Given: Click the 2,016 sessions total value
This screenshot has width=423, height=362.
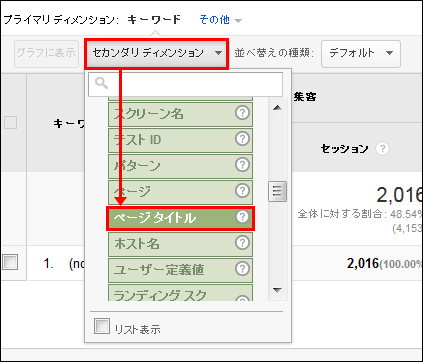Looking at the screenshot, I should click(399, 195).
